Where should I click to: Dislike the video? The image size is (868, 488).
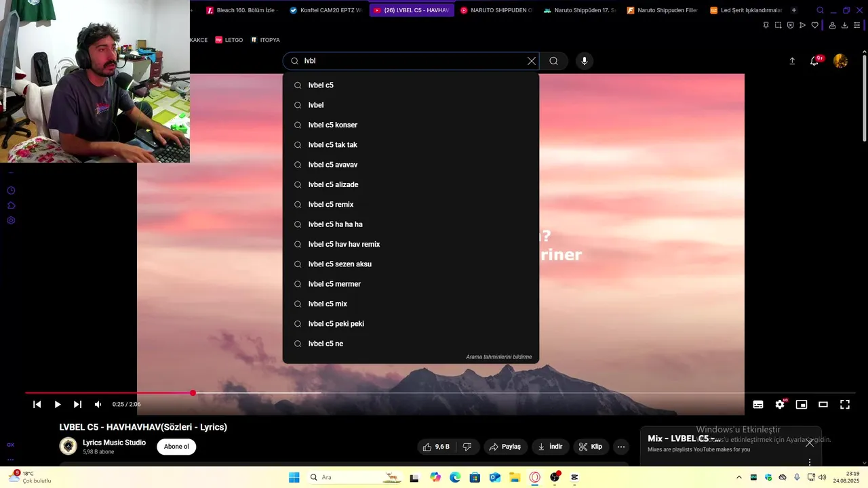(x=467, y=447)
